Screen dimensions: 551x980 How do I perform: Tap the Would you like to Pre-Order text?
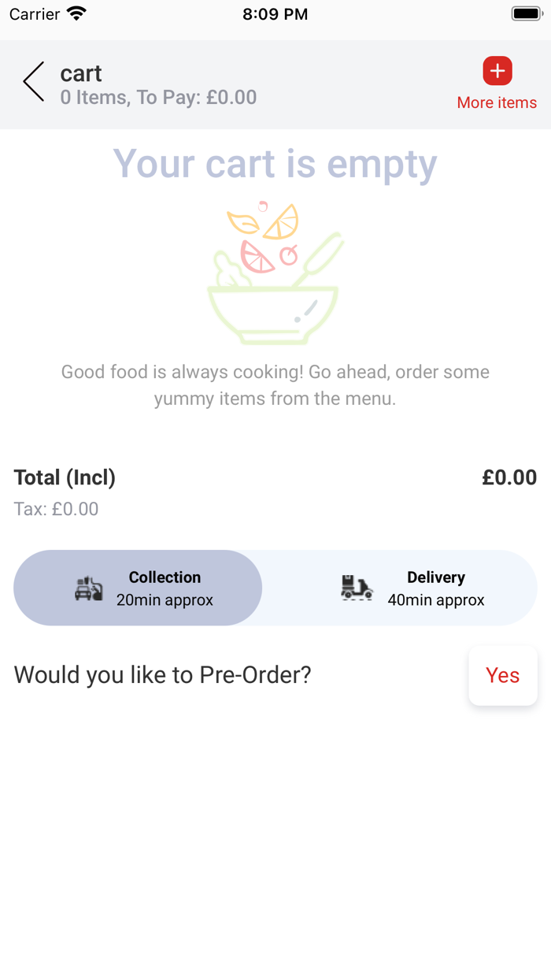click(x=162, y=675)
